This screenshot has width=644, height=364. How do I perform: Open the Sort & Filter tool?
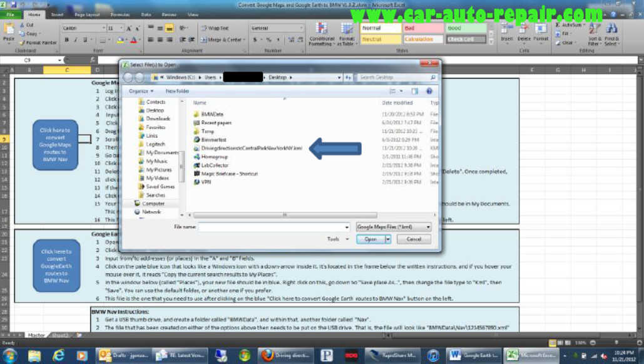pos(593,34)
